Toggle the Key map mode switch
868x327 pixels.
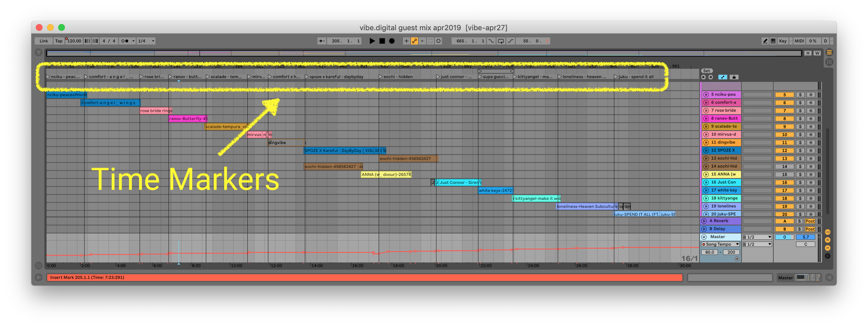[782, 41]
